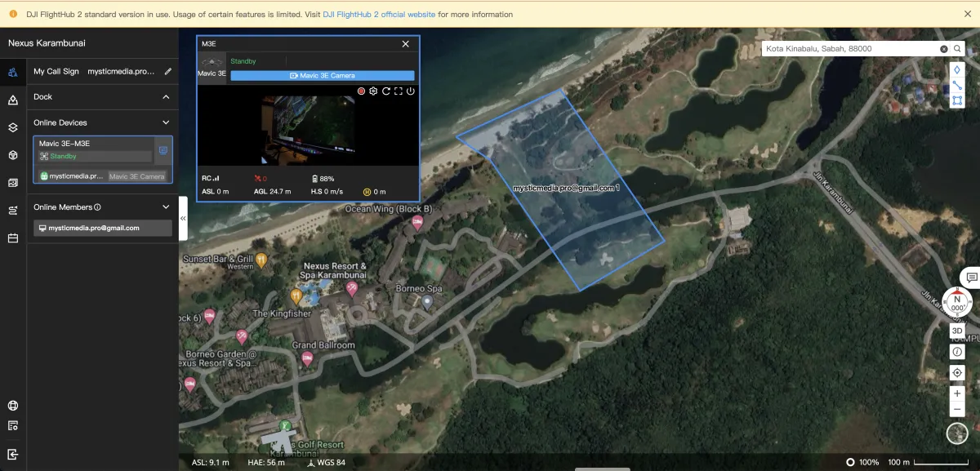Refresh the livestream video
The height and width of the screenshot is (471, 980).
[x=385, y=91]
